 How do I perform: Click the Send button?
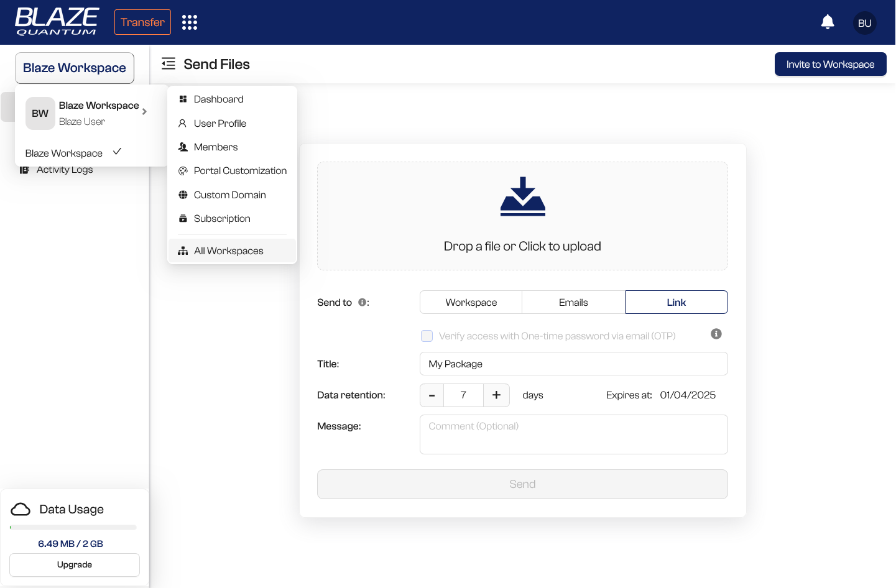tap(522, 484)
